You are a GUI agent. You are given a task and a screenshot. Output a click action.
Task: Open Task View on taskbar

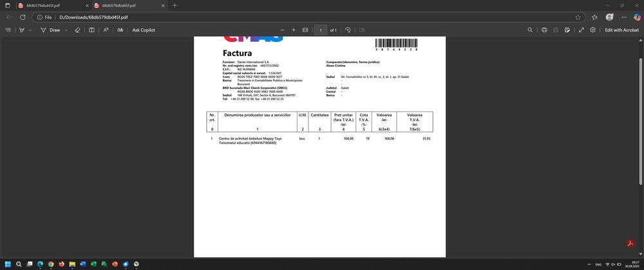pyautogui.click(x=29, y=264)
